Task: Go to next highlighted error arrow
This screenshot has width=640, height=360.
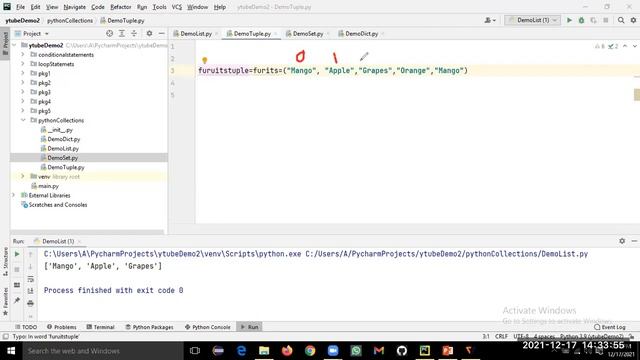Action: coord(634,46)
